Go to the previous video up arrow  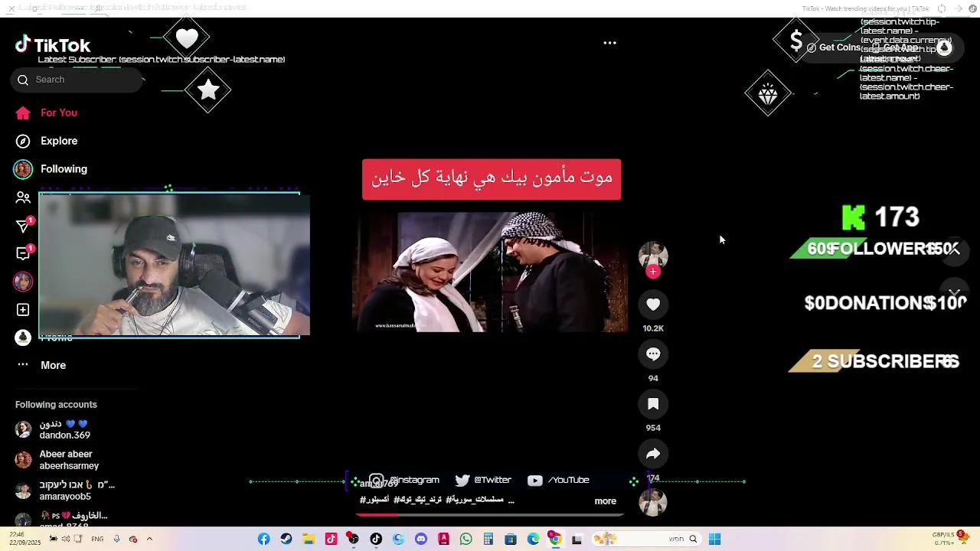[955, 249]
